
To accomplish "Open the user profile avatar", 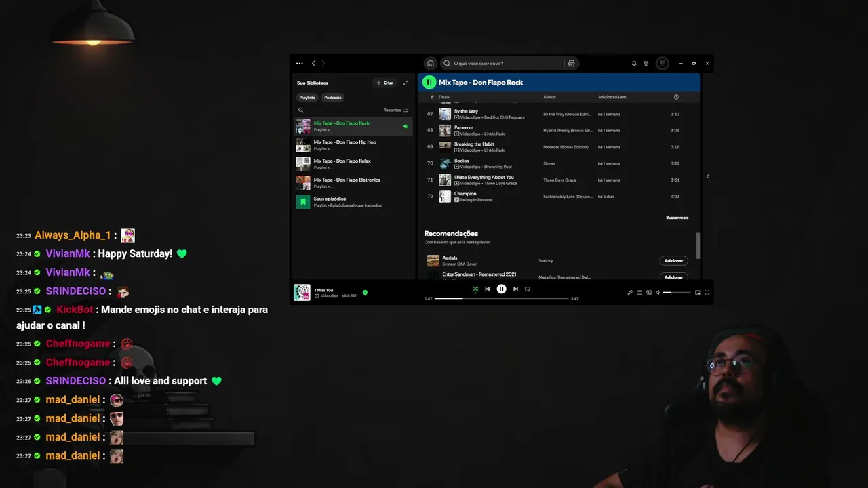I will coord(663,63).
